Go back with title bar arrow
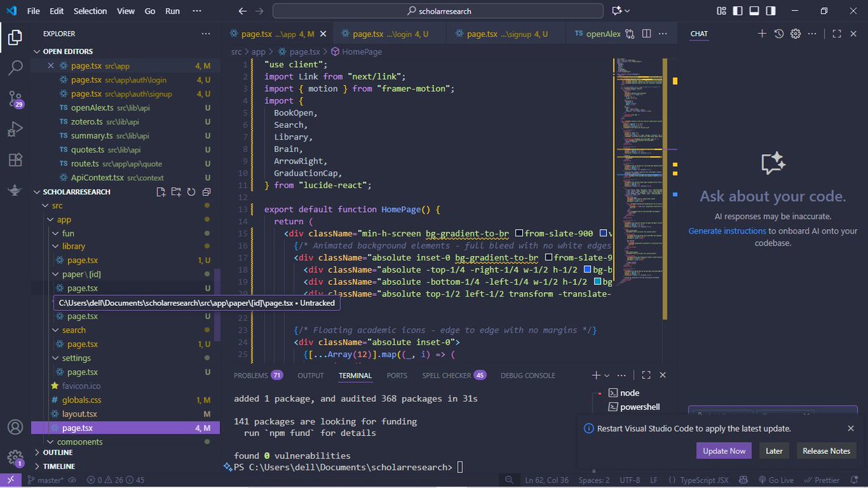This screenshot has height=488, width=868. [x=244, y=11]
